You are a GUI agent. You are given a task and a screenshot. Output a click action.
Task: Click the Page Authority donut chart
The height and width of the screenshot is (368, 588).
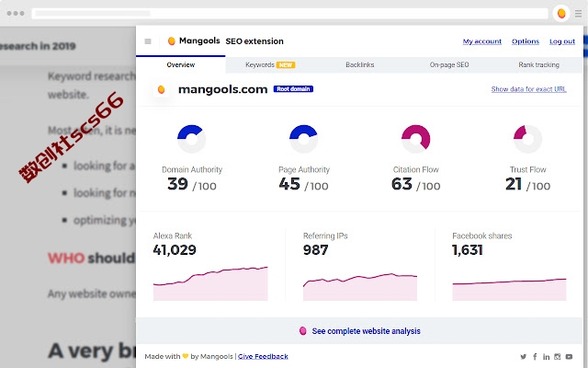(303, 139)
